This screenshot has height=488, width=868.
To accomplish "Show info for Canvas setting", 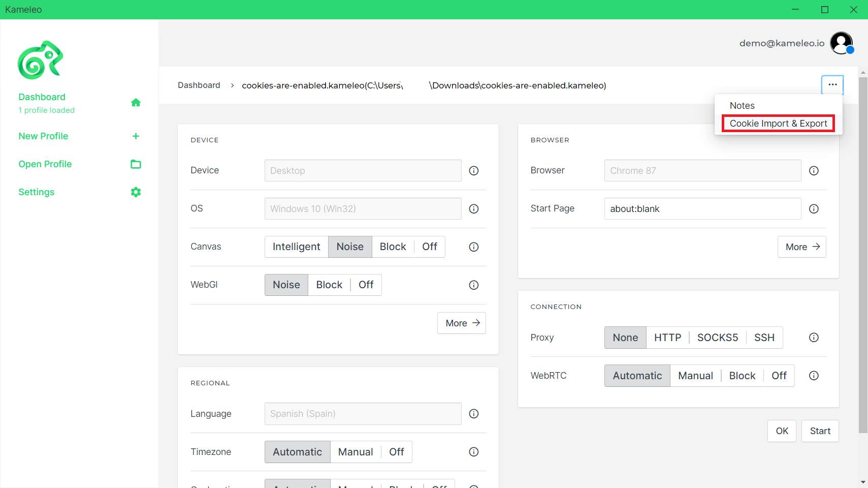I will click(474, 247).
